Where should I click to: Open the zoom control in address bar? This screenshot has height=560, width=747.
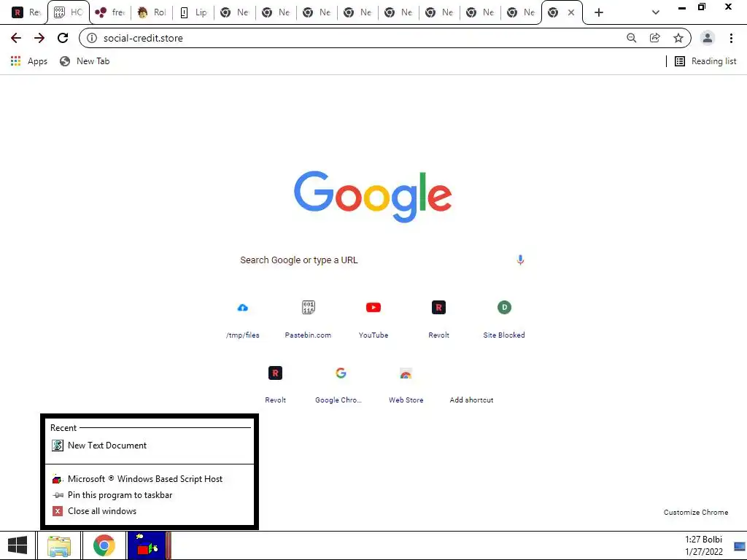pos(631,38)
